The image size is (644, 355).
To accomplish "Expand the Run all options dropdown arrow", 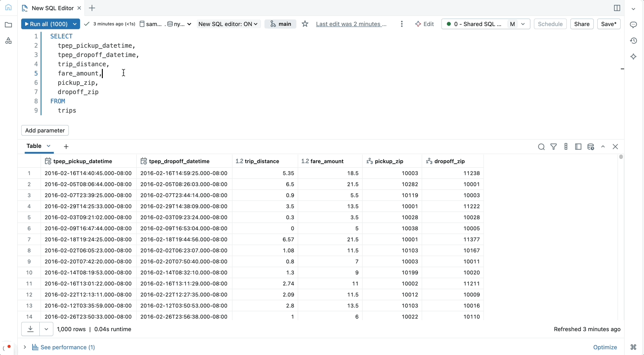I will pos(75,24).
